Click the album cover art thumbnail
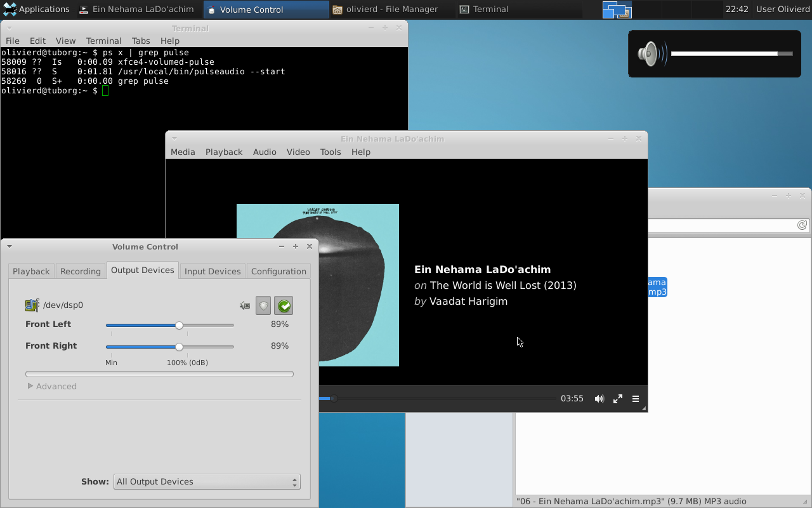 tap(358, 285)
